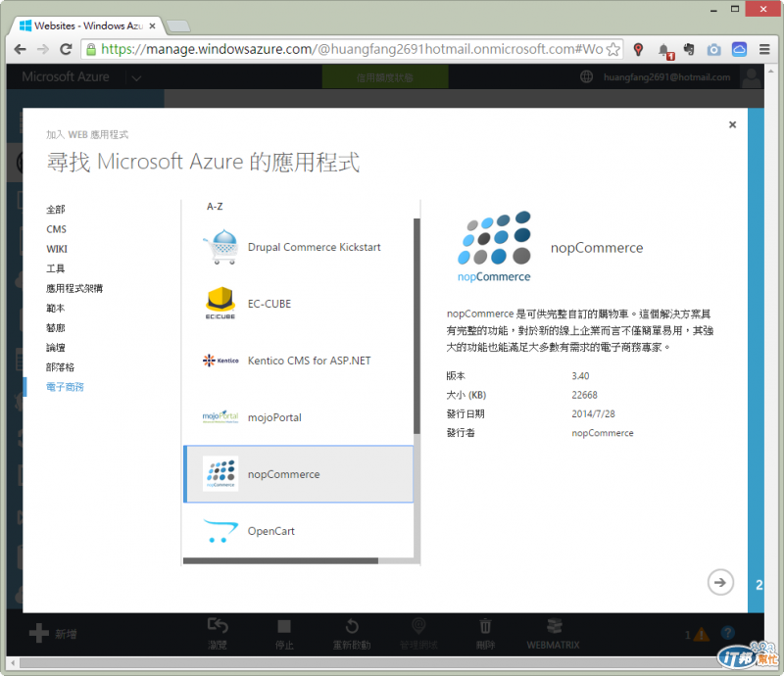784x676 pixels.
Task: Click the green 信用額度狀態 button
Action: click(385, 77)
